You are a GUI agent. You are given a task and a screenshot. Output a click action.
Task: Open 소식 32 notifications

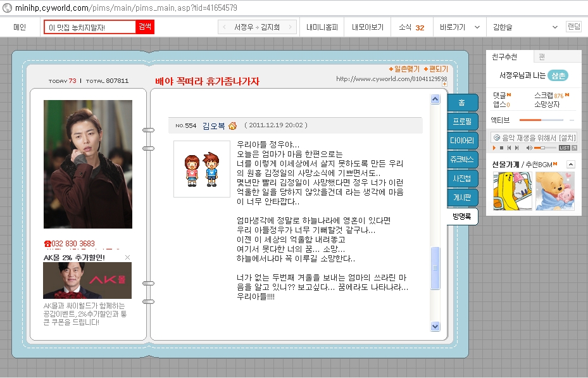pyautogui.click(x=411, y=27)
